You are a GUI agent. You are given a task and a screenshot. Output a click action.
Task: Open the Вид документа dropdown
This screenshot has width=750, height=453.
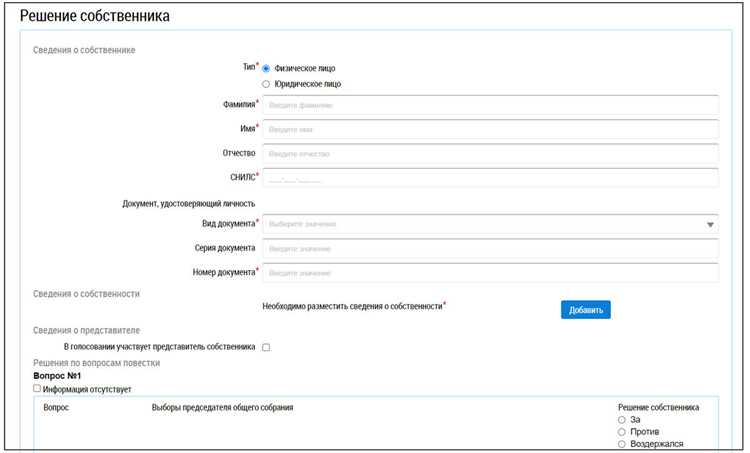click(x=490, y=224)
